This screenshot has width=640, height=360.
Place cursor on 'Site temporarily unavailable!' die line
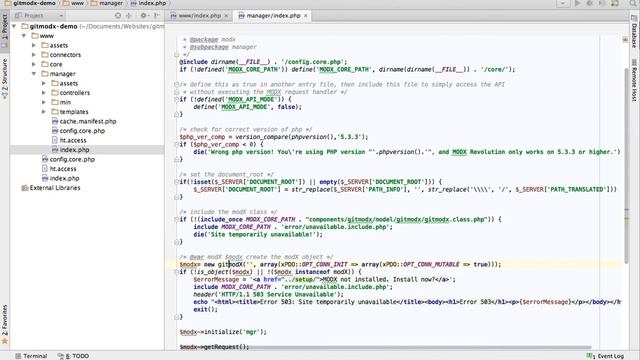coord(258,234)
